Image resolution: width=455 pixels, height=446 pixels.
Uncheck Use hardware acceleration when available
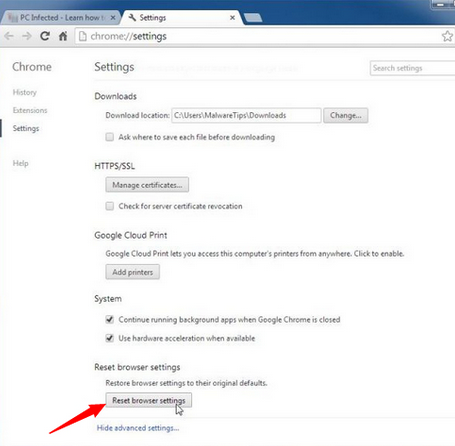[x=110, y=338]
